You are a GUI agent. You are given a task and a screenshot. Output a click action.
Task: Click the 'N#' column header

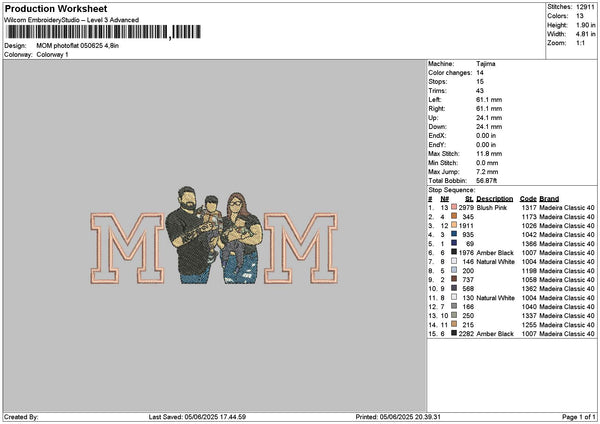point(444,199)
